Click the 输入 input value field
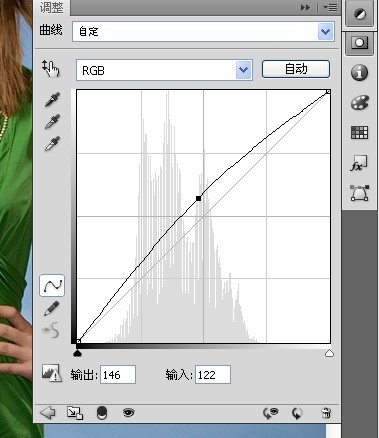The height and width of the screenshot is (438, 379). click(x=213, y=375)
